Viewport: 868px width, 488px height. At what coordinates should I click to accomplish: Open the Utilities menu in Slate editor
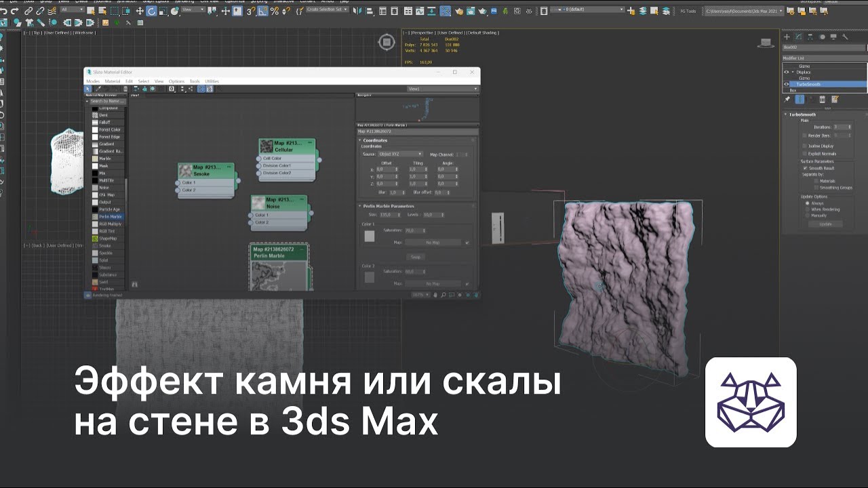[212, 81]
